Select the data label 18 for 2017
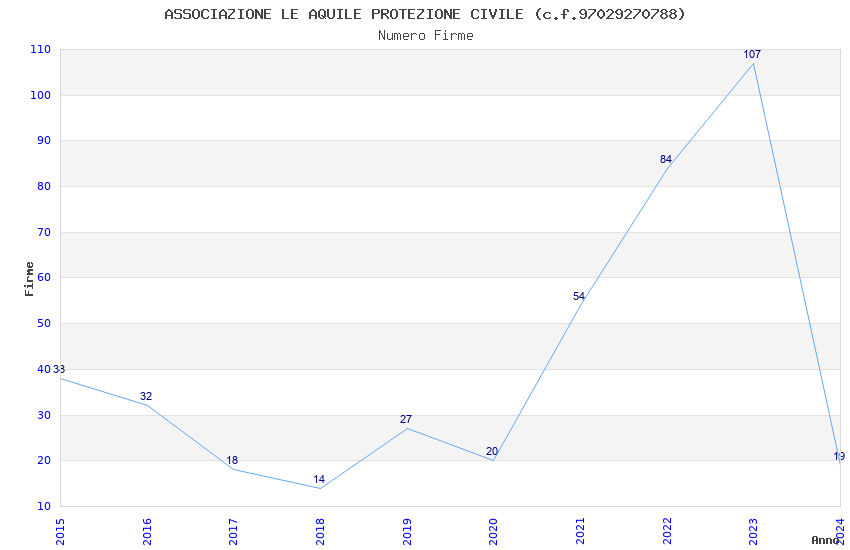This screenshot has height=550, width=850. 232,461
